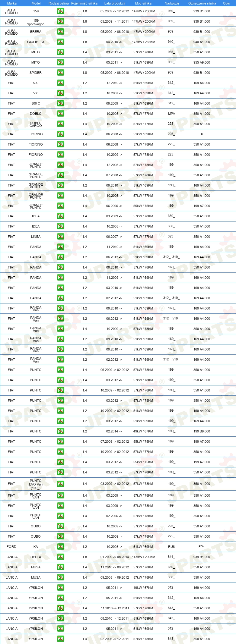
Task: Click the 'Model' column header
Action: coord(36,3)
